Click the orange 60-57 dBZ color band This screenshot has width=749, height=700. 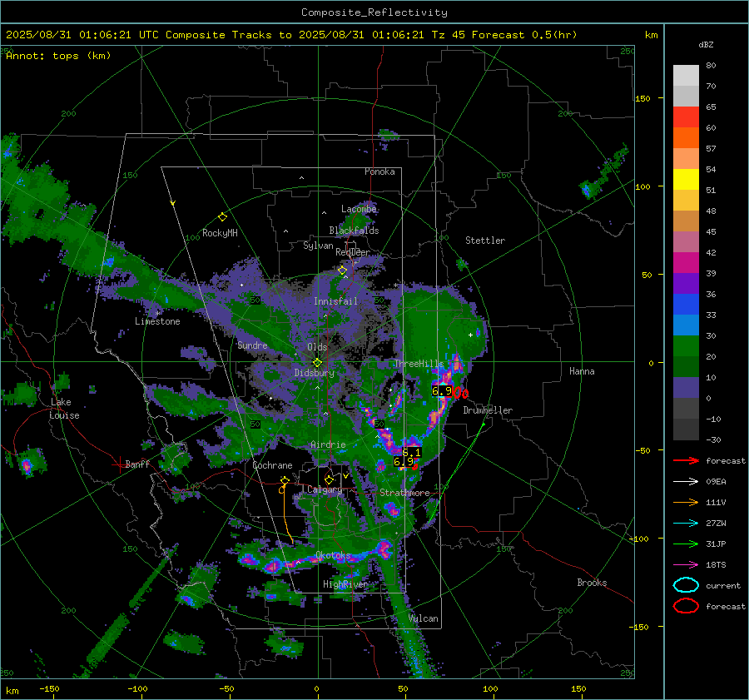point(686,138)
